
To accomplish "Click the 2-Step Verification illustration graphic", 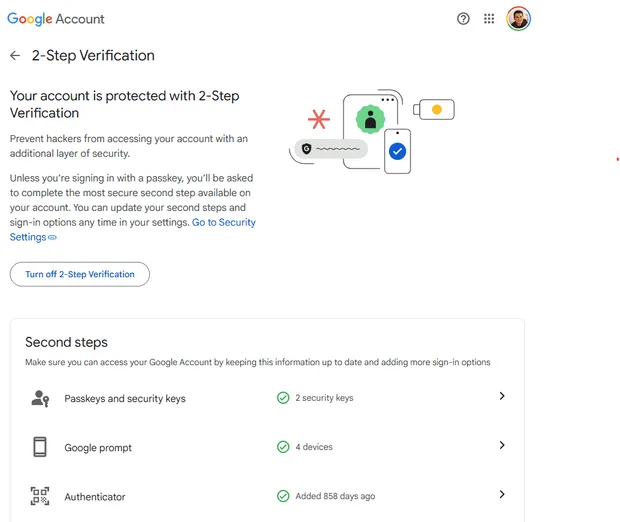I will (x=372, y=132).
